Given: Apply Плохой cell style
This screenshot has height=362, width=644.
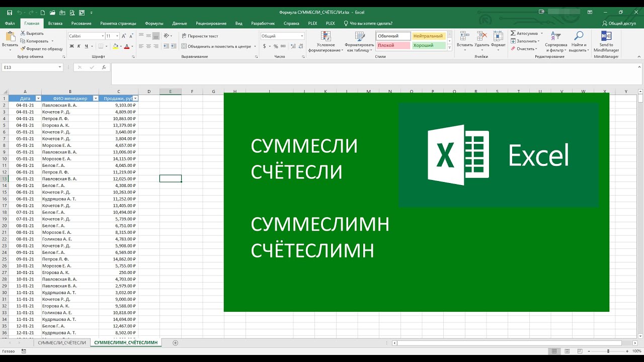Looking at the screenshot, I should pos(393,45).
